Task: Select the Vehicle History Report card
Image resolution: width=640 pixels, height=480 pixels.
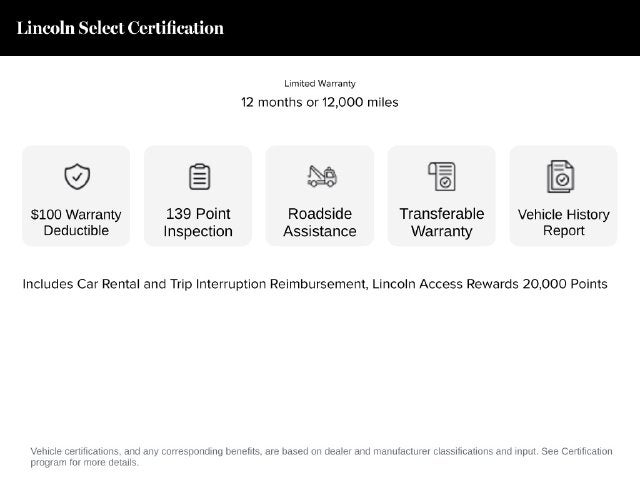Action: (563, 196)
